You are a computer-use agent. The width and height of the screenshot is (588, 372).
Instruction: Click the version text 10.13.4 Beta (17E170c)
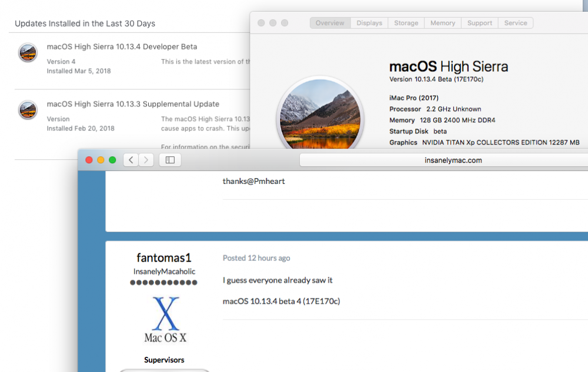436,79
